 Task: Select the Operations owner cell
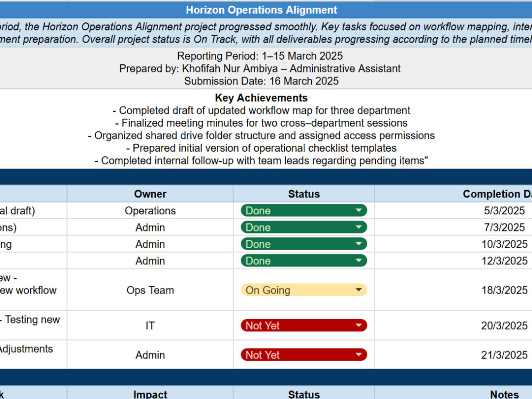[150, 211]
